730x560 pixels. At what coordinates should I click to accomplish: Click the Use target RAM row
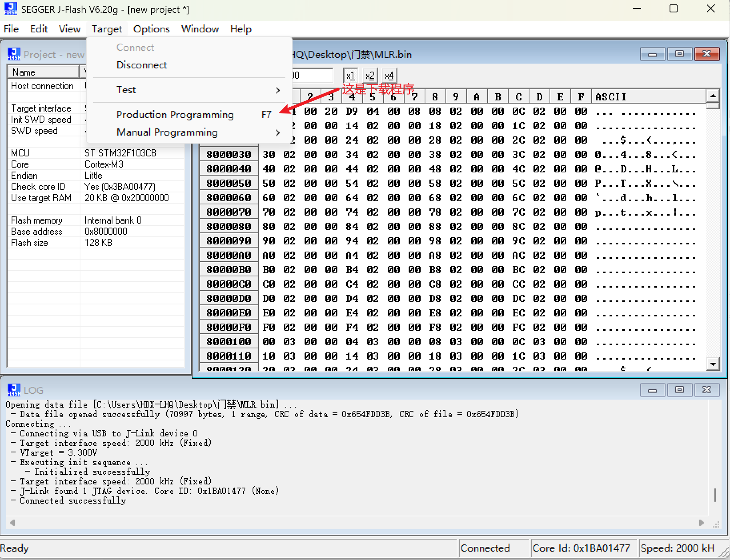coord(95,198)
